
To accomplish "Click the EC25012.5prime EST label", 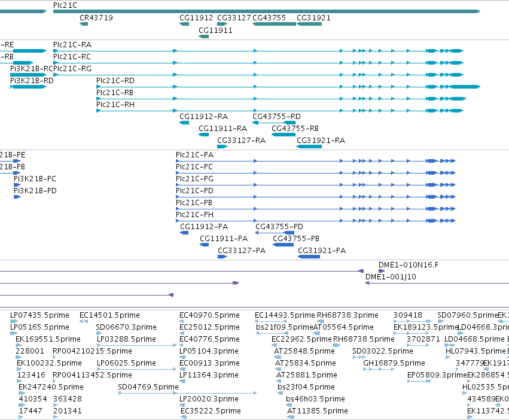I will (x=209, y=327).
